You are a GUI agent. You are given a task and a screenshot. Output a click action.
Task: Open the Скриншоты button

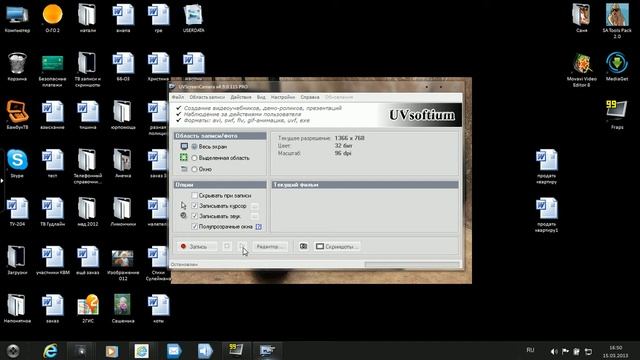337,247
